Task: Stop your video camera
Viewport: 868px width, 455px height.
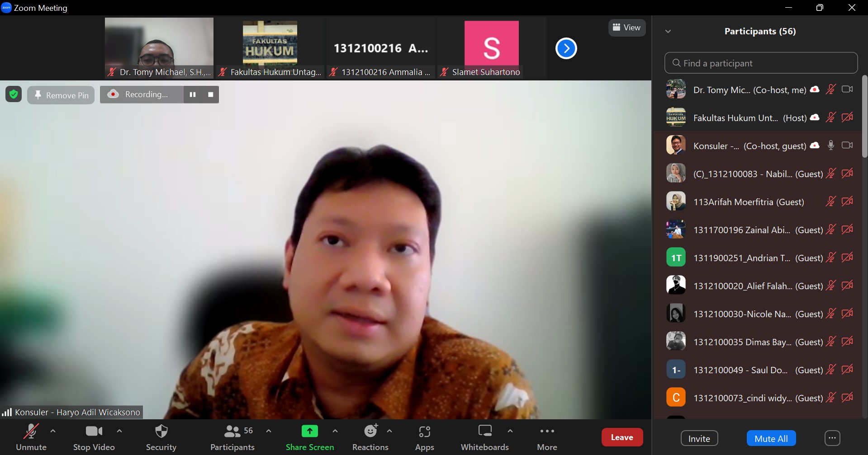Action: pos(94,437)
